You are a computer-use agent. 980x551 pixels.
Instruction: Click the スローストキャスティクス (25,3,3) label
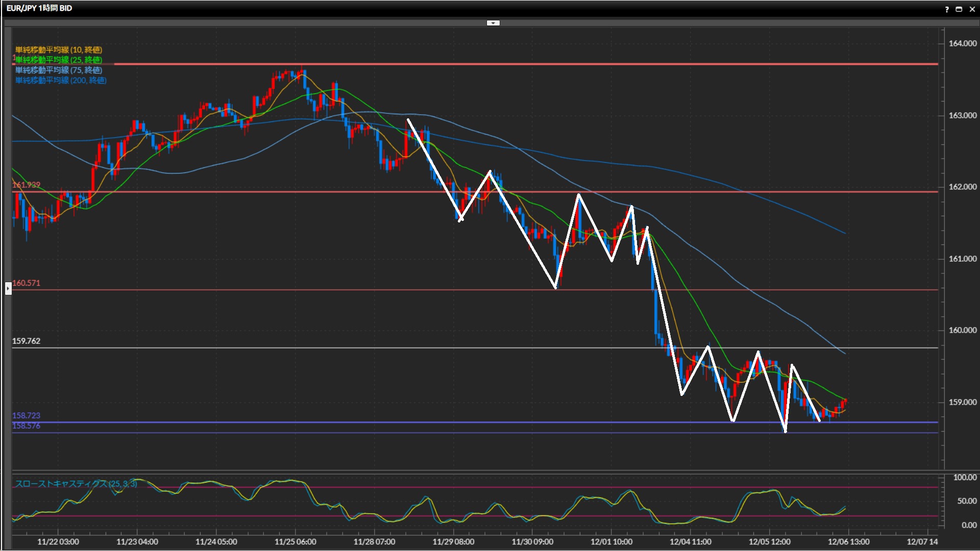click(76, 484)
